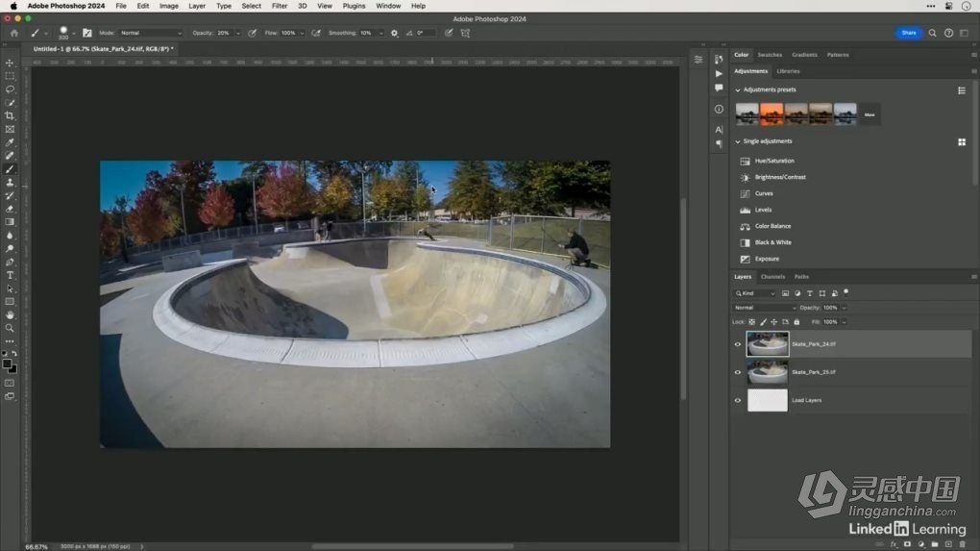Click the Share button
980x551 pixels.
click(909, 33)
